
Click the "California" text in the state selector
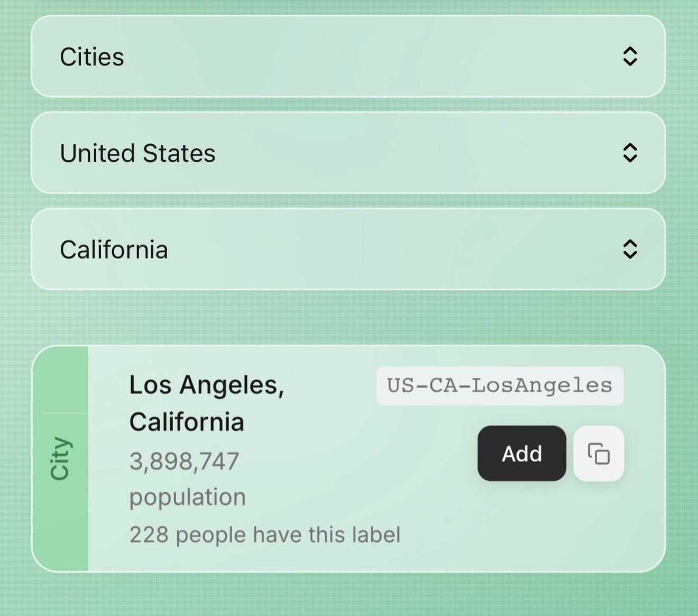coord(114,249)
